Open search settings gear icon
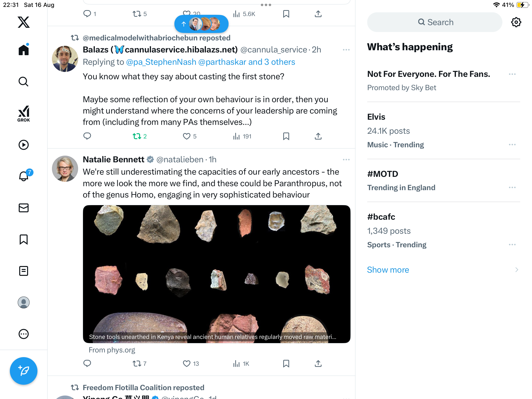The width and height of the screenshot is (532, 399). pyautogui.click(x=516, y=22)
